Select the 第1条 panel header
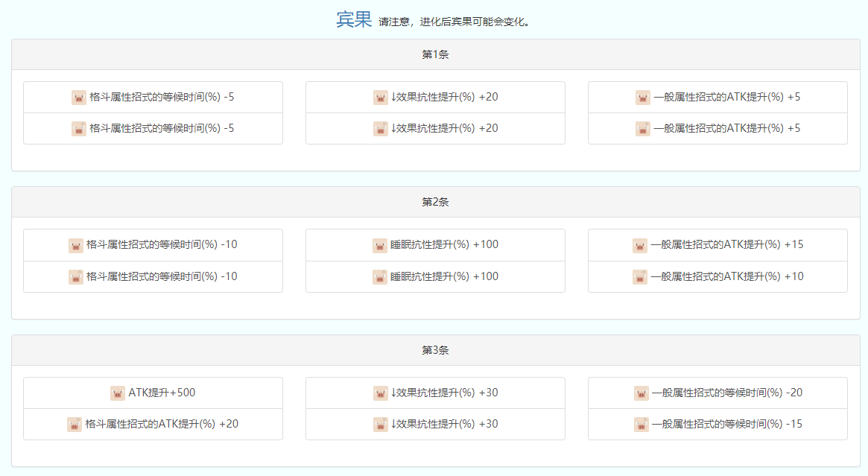The width and height of the screenshot is (868, 476). tap(435, 54)
